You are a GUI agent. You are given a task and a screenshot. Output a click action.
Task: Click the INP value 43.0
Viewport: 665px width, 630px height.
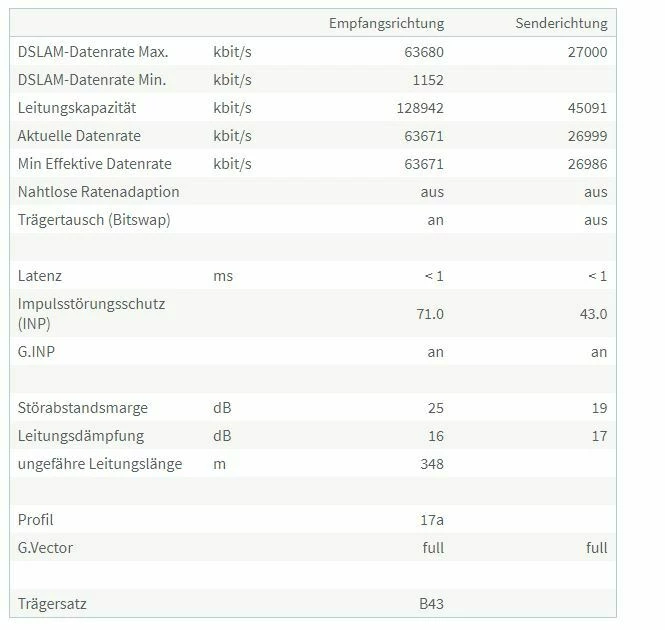pyautogui.click(x=593, y=314)
